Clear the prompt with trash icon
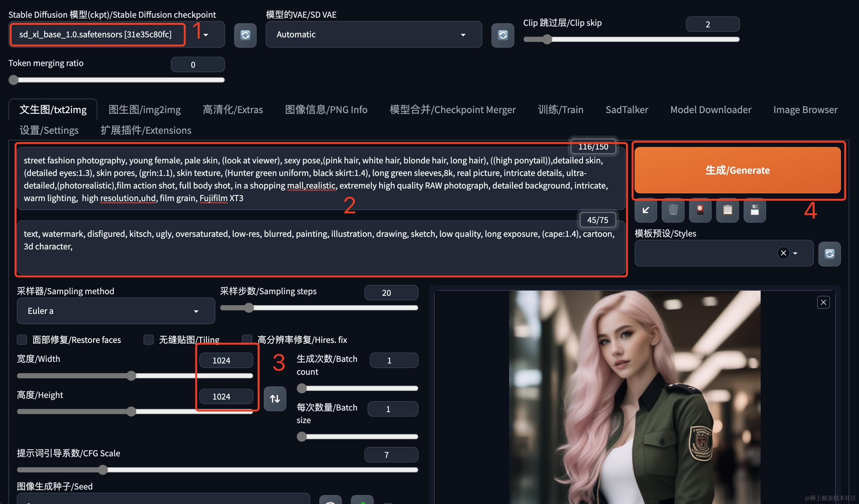The width and height of the screenshot is (859, 504). pos(673,210)
